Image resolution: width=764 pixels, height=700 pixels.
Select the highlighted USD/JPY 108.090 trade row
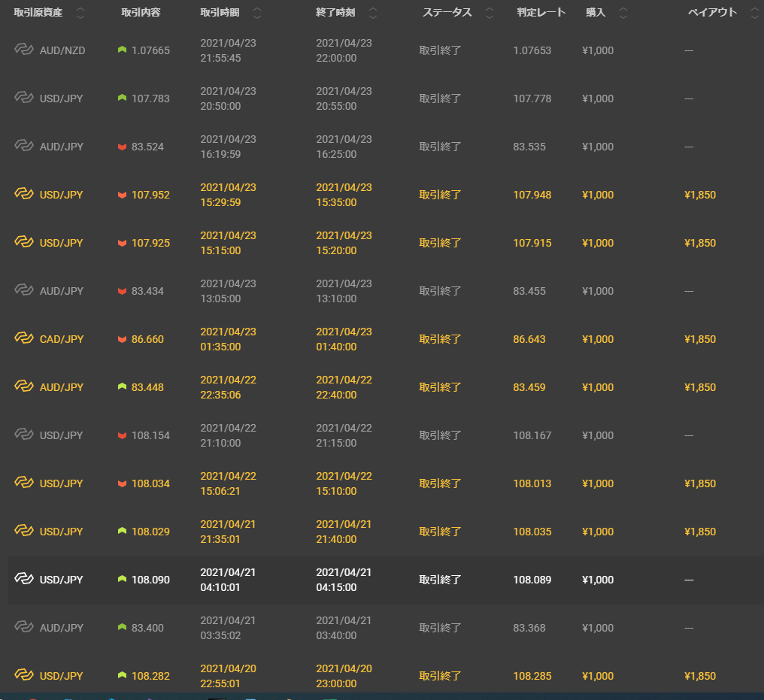click(x=386, y=580)
